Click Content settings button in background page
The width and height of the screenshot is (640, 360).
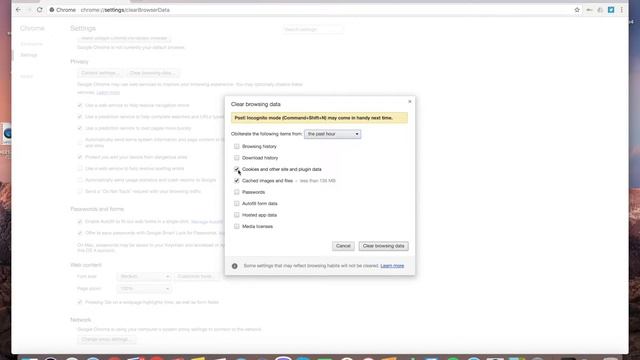pyautogui.click(x=100, y=73)
